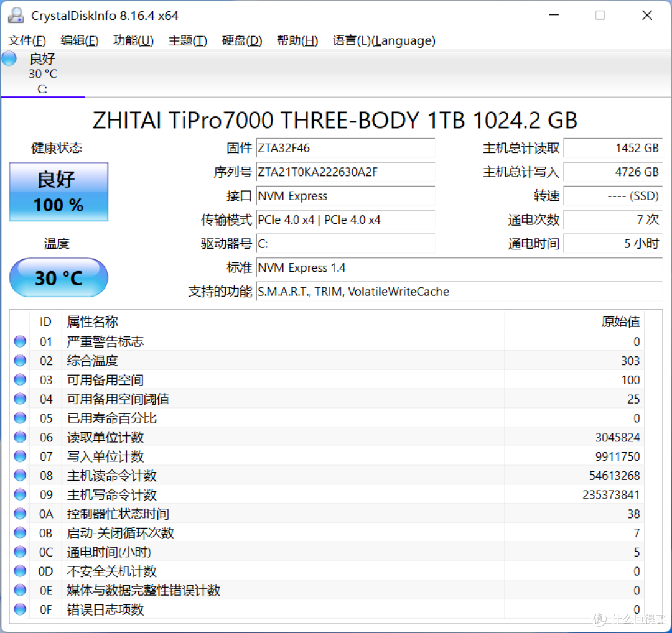Click status orb for attribute 08 主机读命令计数

tap(20, 476)
